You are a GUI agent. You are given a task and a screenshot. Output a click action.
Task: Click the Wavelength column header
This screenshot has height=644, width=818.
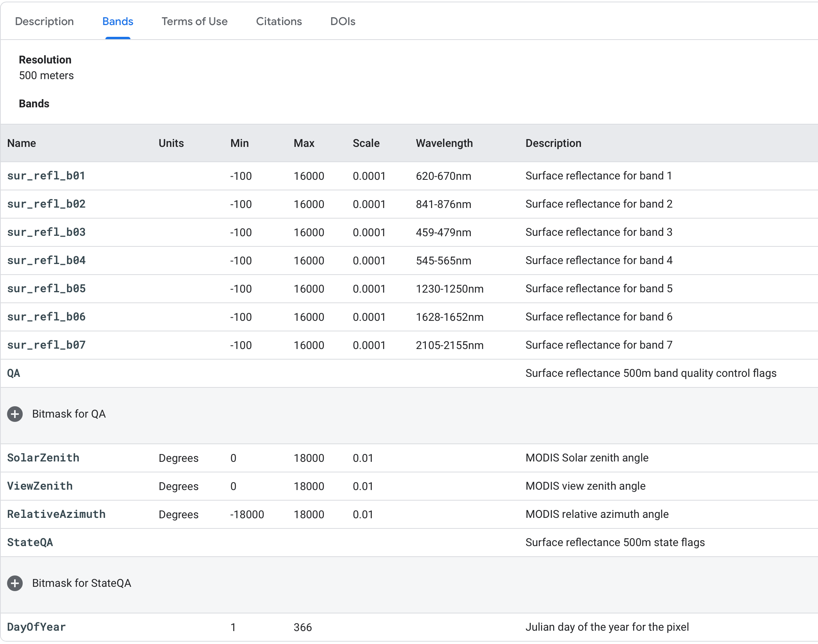coord(444,143)
